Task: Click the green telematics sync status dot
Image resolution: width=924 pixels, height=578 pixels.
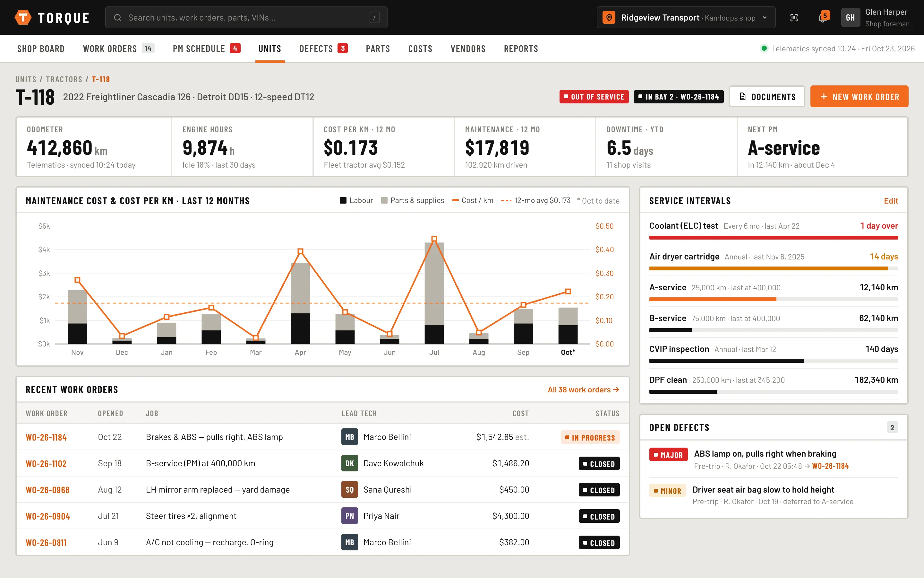Action: [x=764, y=48]
